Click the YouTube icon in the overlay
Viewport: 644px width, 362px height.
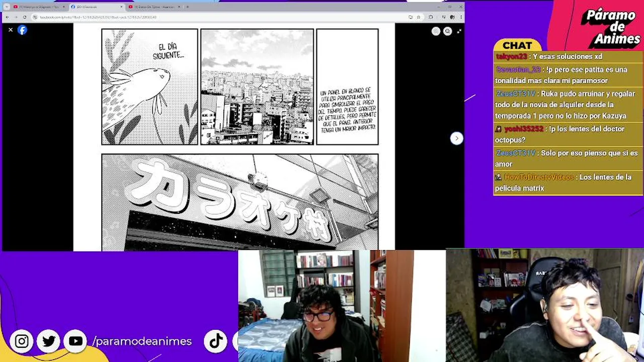pos(75,341)
